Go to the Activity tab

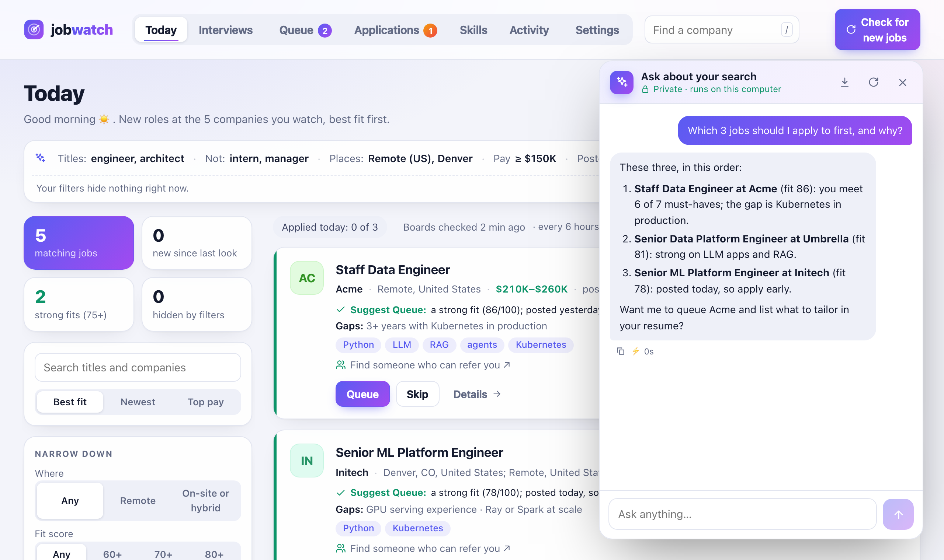pos(529,30)
